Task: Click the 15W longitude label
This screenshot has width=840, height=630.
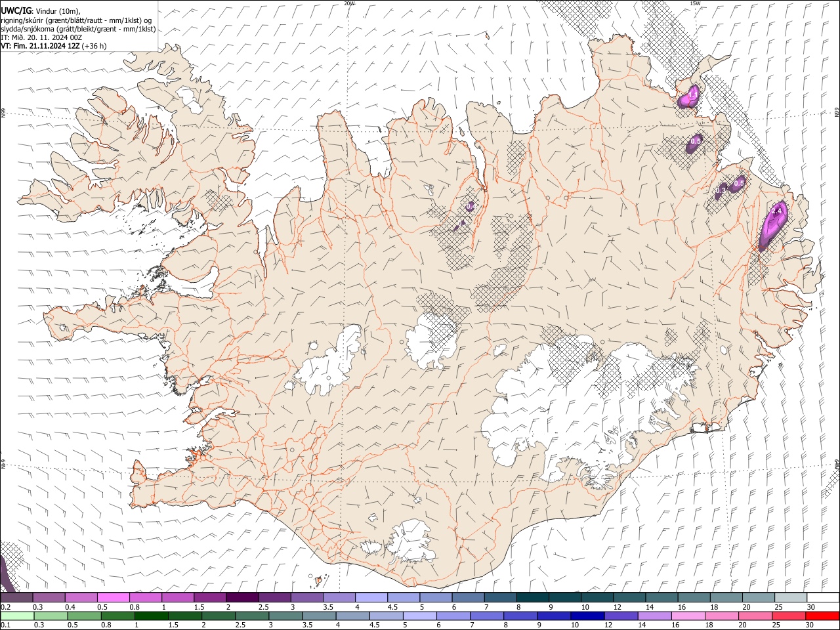Action: [x=694, y=3]
